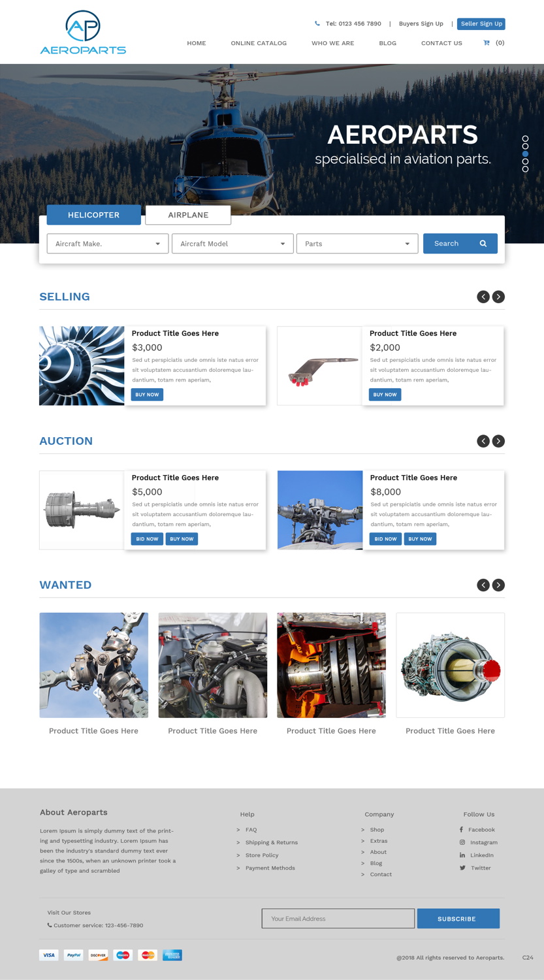
Task: Click the Discover payment icon
Action: (x=98, y=955)
